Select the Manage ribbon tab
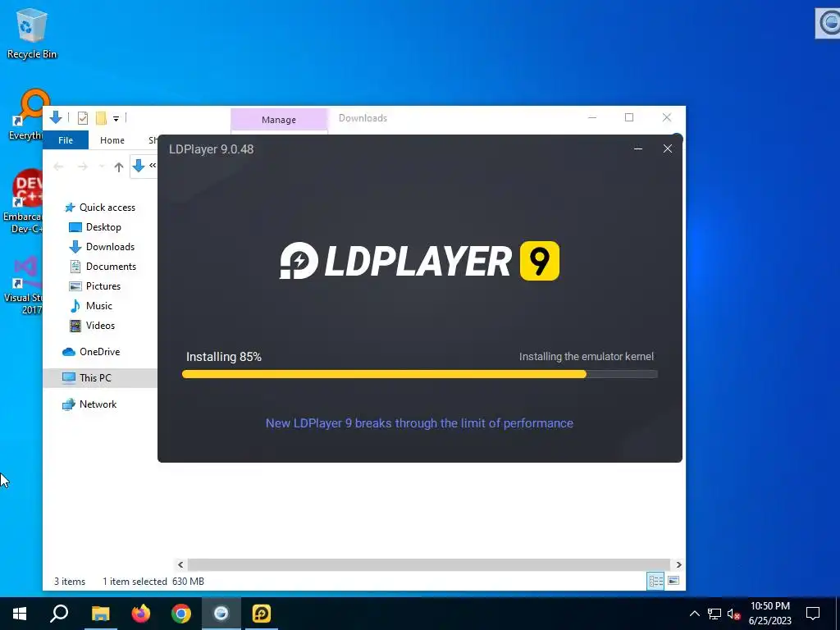The width and height of the screenshot is (840, 630). click(279, 120)
